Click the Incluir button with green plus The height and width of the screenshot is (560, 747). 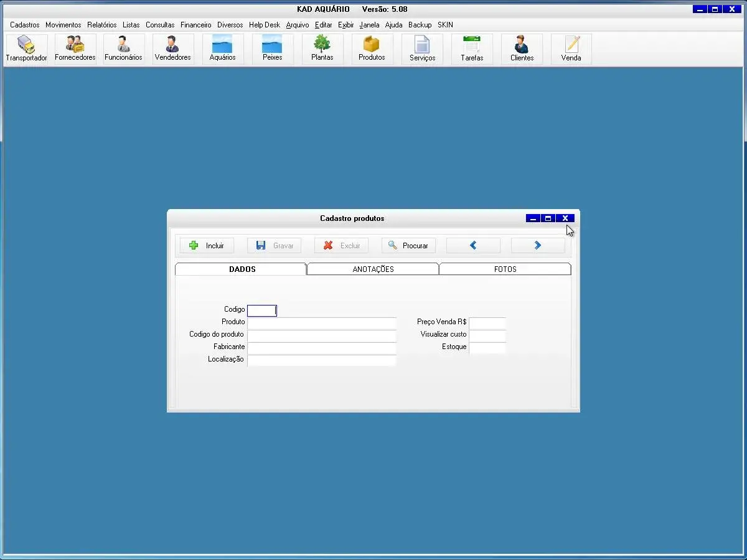coord(207,246)
